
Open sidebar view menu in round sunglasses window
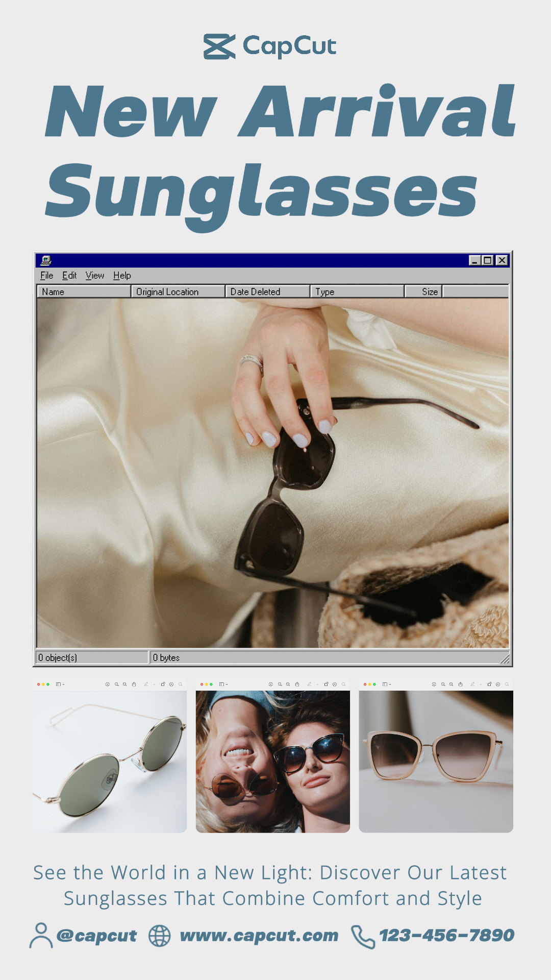tap(60, 684)
